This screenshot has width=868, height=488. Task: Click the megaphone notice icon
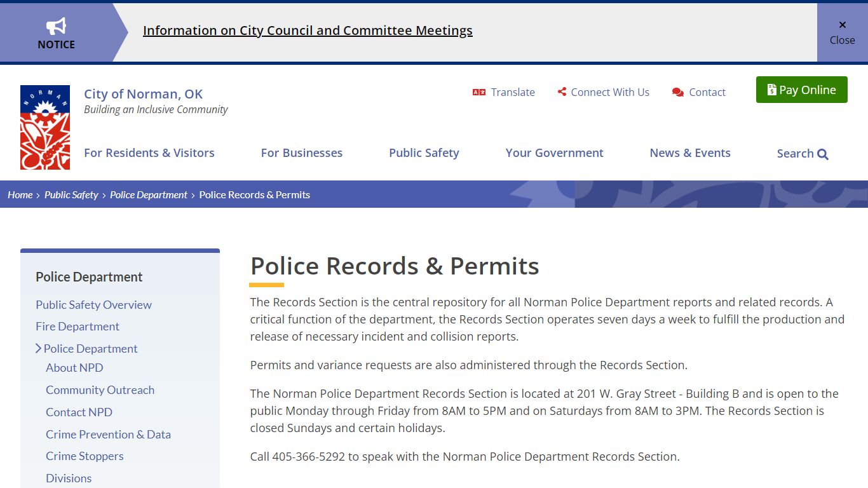coord(56,26)
